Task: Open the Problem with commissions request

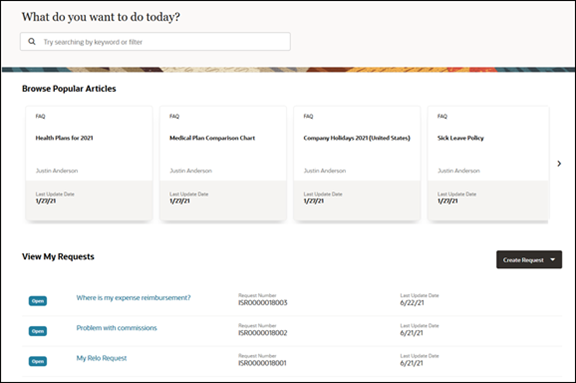Action: (x=116, y=328)
